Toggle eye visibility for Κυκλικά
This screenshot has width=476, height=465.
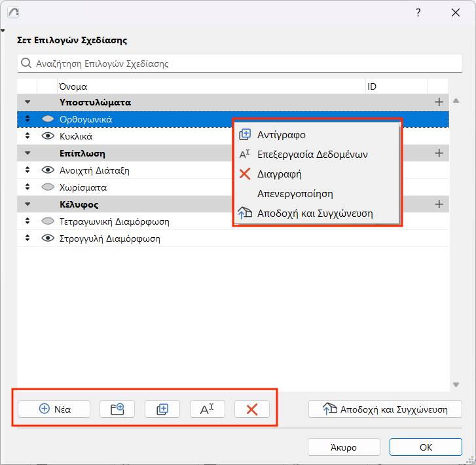tap(47, 137)
